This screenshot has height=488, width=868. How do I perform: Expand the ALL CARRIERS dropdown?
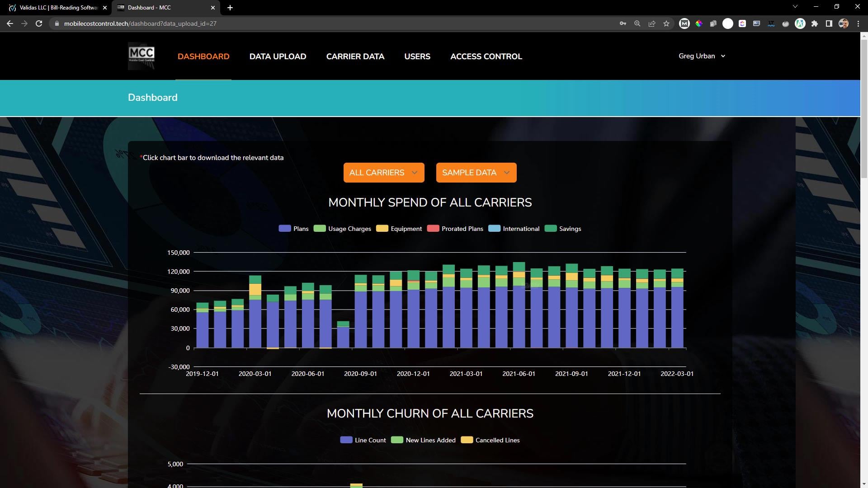click(x=384, y=173)
